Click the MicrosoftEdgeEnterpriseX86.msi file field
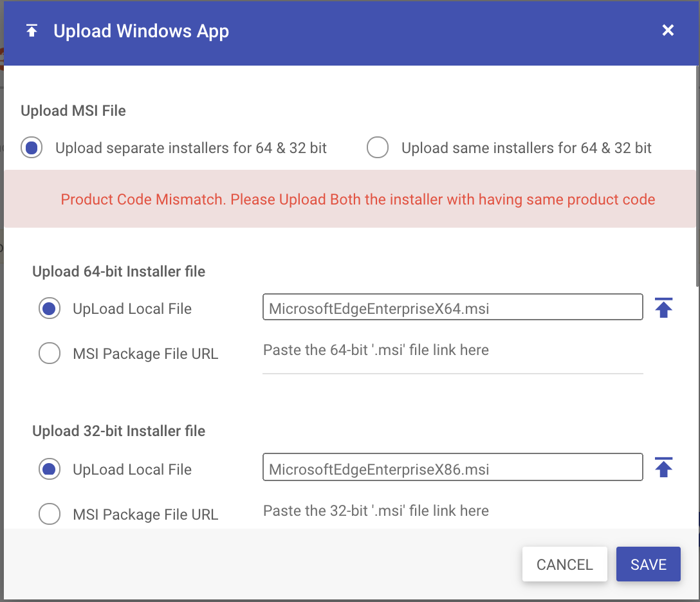The height and width of the screenshot is (602, 700). (x=453, y=467)
